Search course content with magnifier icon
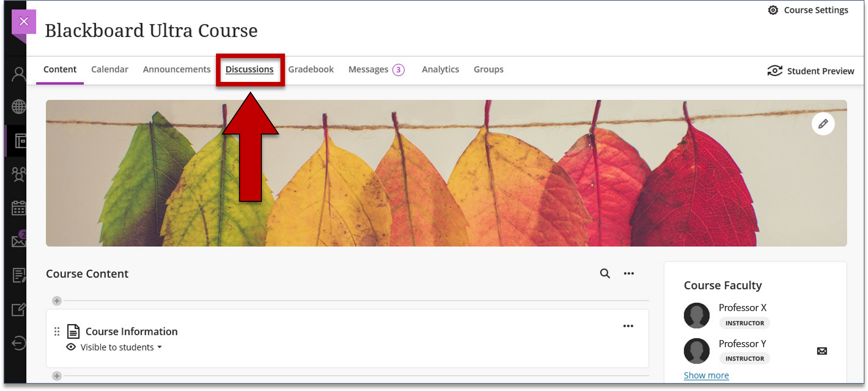 tap(605, 273)
